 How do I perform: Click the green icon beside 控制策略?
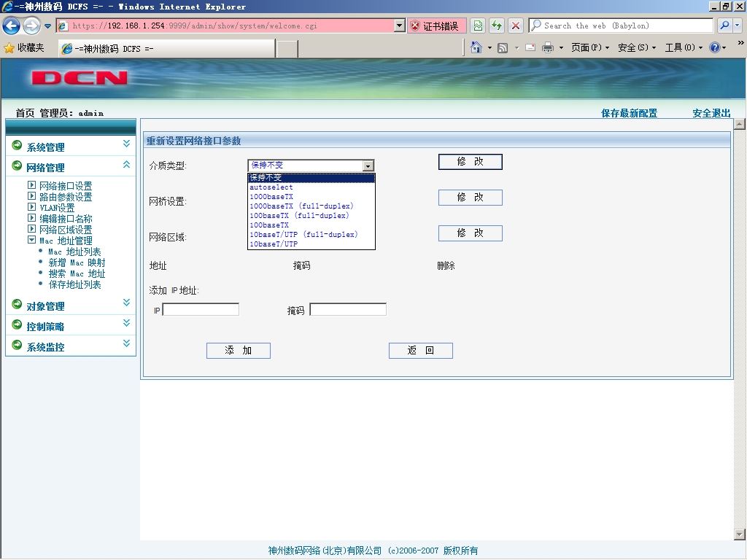tap(17, 324)
